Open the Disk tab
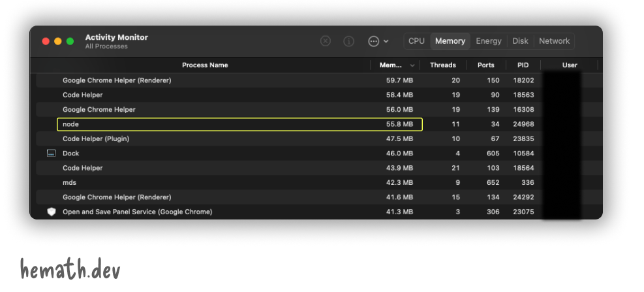 521,41
